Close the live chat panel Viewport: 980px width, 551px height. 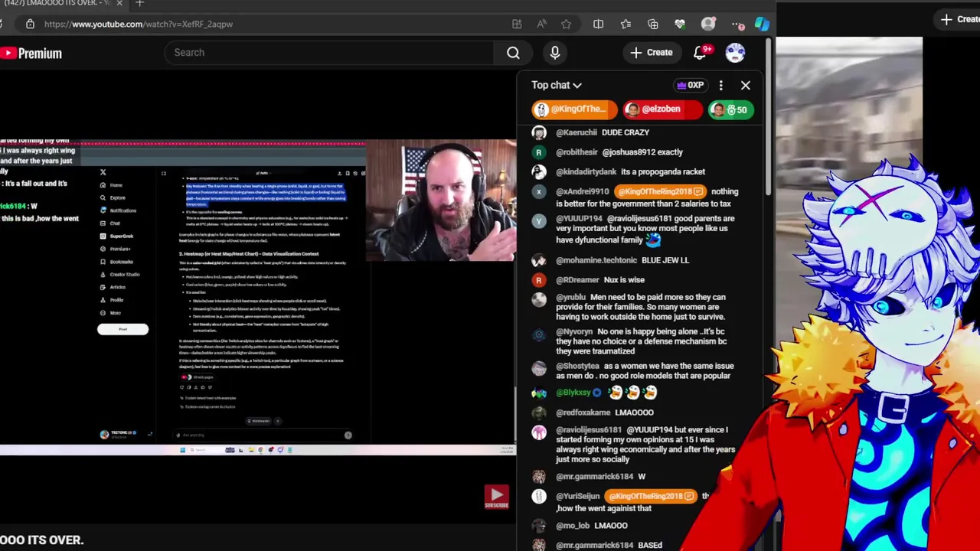coord(746,85)
